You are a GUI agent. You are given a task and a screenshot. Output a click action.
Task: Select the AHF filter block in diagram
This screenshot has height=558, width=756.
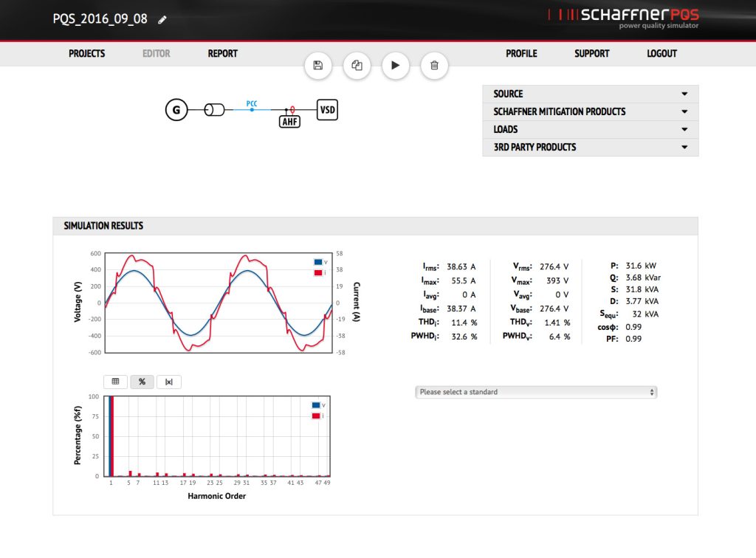point(290,122)
